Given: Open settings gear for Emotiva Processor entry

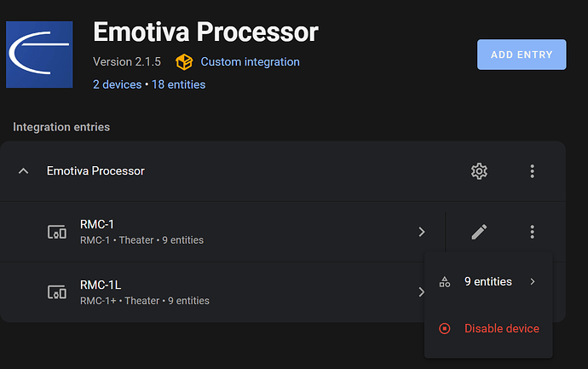Looking at the screenshot, I should (479, 171).
